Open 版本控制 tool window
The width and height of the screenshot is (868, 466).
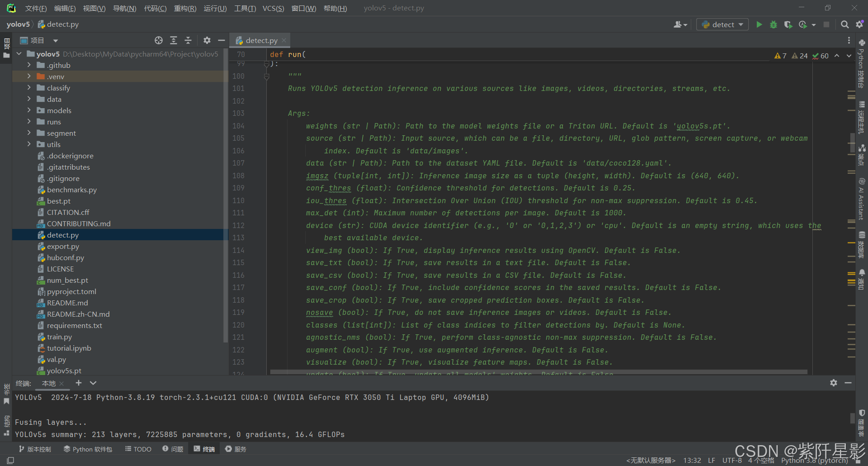coord(35,449)
